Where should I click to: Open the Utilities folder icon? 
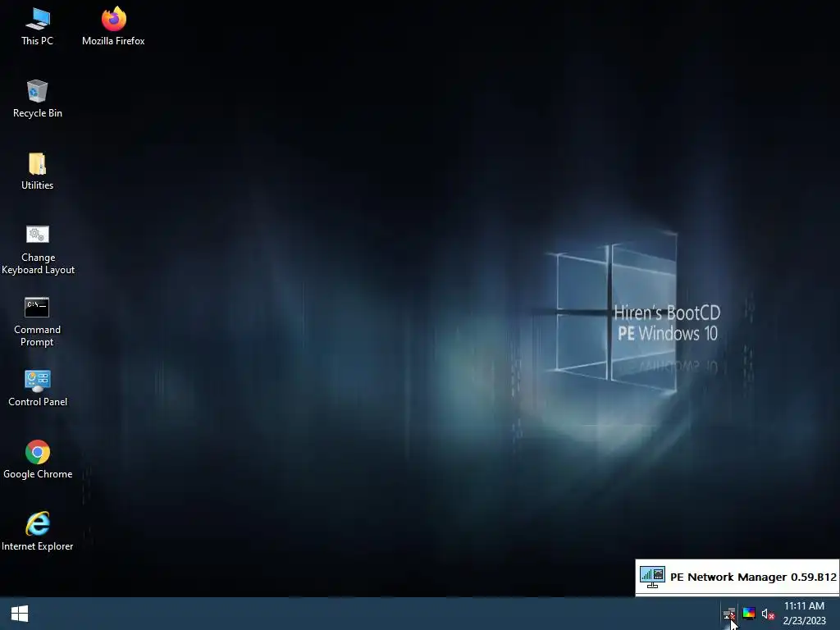tap(37, 171)
